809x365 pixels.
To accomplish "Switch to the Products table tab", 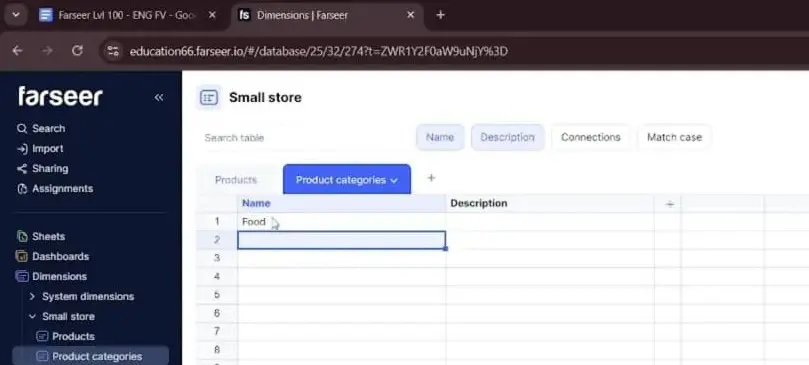I will tap(236, 180).
